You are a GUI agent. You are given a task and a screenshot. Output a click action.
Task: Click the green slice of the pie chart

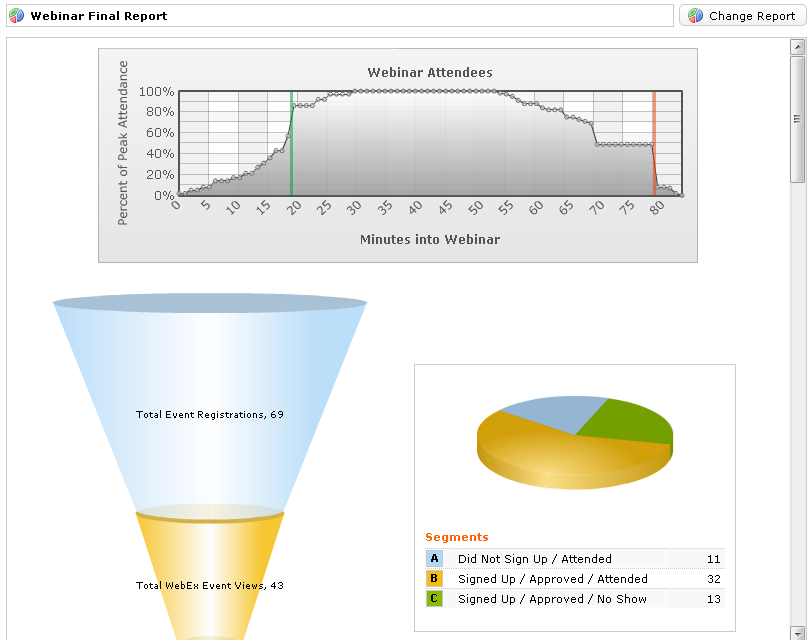click(x=627, y=421)
